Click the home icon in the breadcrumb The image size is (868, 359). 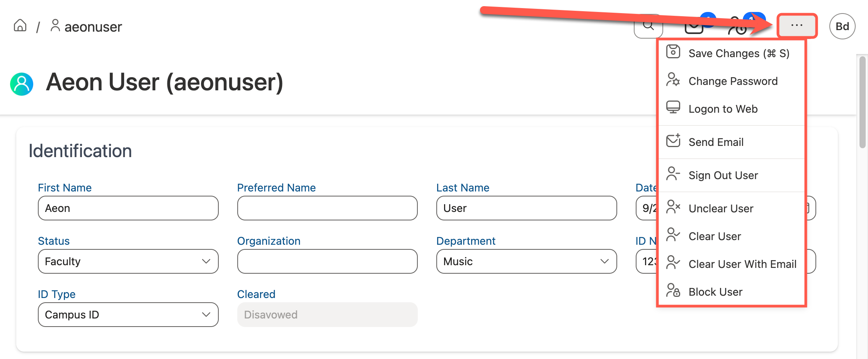20,25
